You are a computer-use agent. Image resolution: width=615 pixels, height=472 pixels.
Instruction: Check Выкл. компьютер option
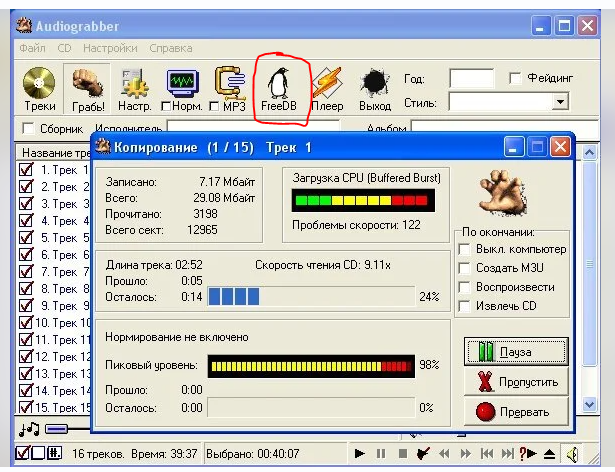point(464,249)
